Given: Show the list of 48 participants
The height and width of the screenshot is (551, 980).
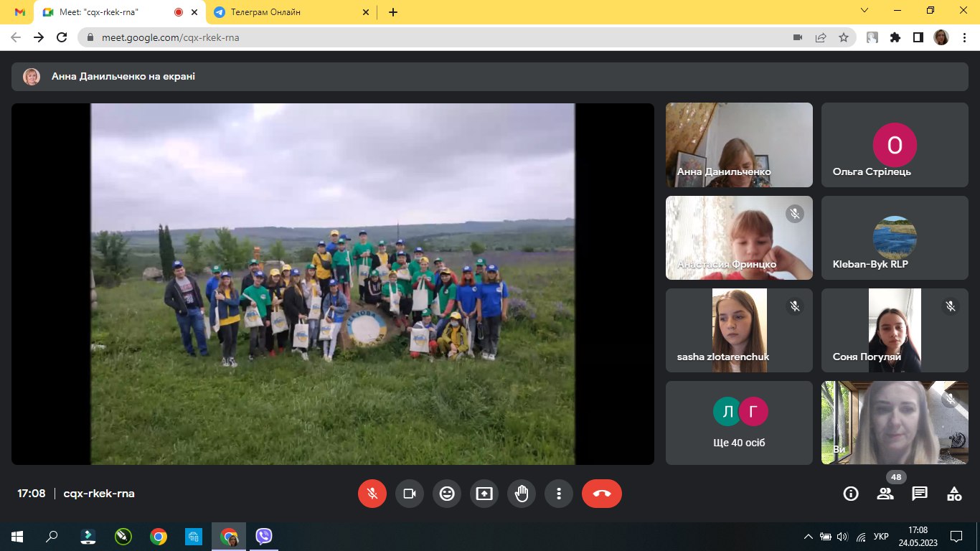Looking at the screenshot, I should [x=885, y=494].
